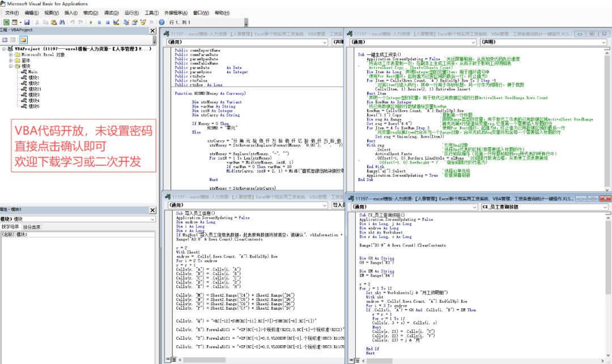Image resolution: width=612 pixels, height=364 pixels.
Task: Expand the Microsoft Excel 对象 folder
Action: pyautogui.click(x=11, y=55)
